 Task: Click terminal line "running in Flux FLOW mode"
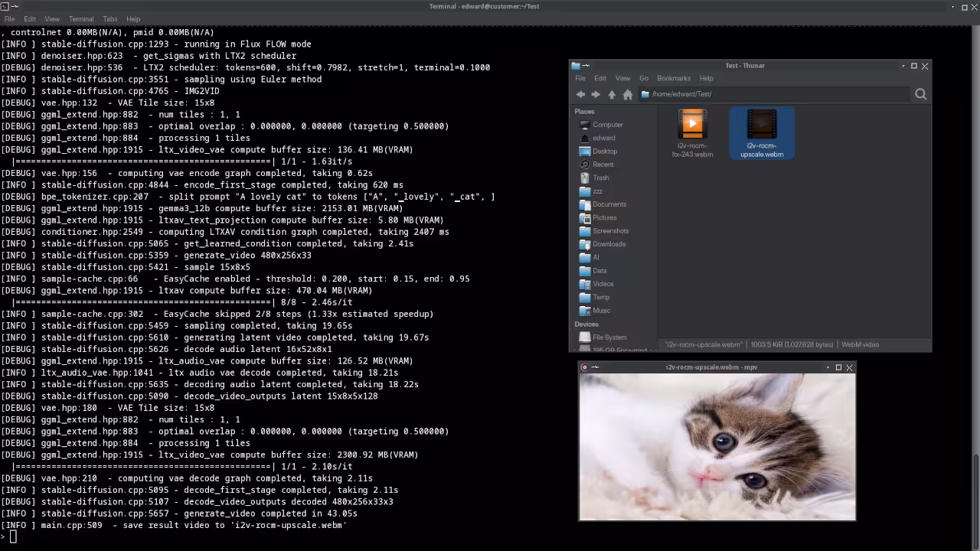156,44
